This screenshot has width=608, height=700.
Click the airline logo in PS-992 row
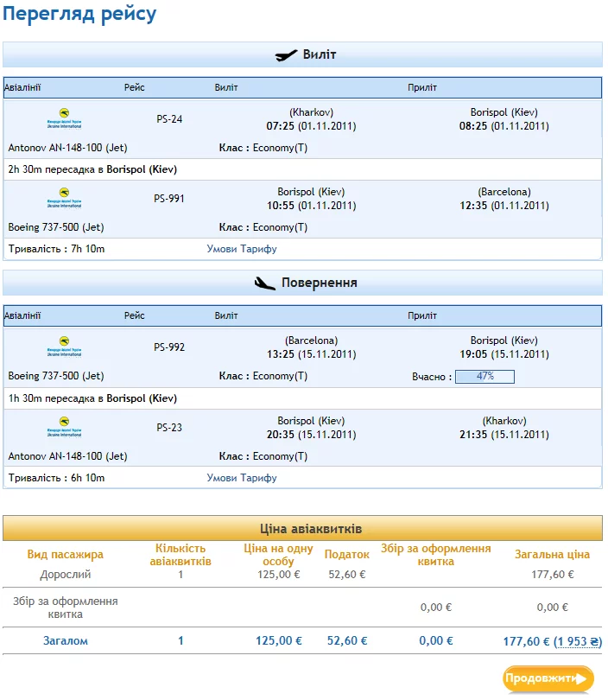[x=64, y=347]
